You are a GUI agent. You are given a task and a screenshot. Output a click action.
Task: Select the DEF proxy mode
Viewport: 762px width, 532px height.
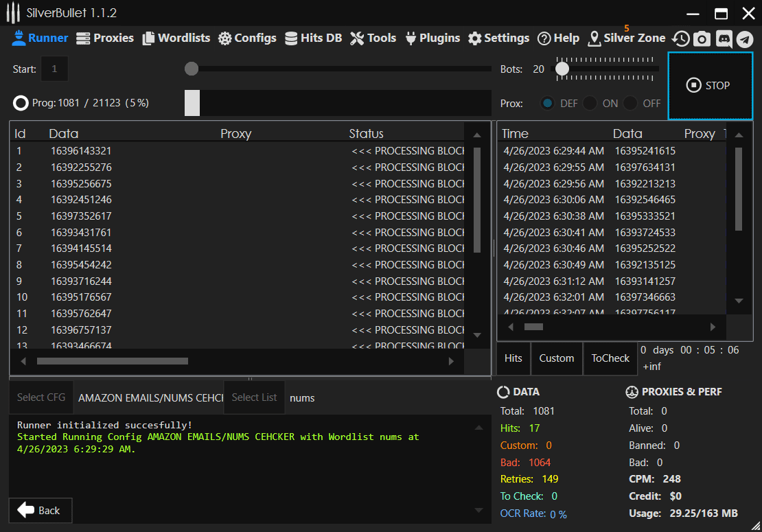tap(548, 104)
